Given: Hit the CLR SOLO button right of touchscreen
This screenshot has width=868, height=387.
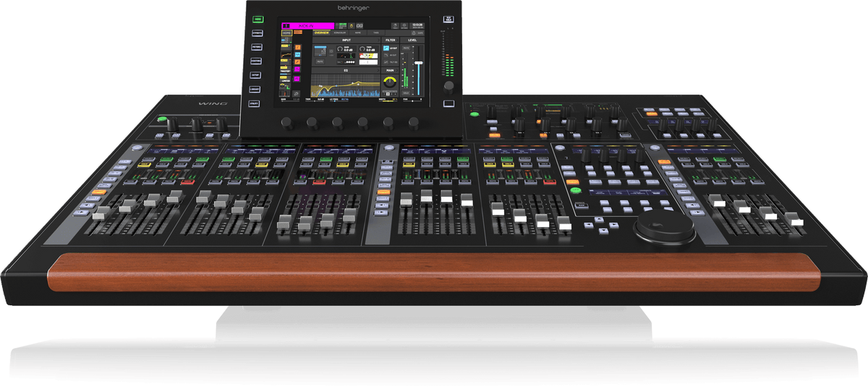Looking at the screenshot, I should click(x=449, y=20).
